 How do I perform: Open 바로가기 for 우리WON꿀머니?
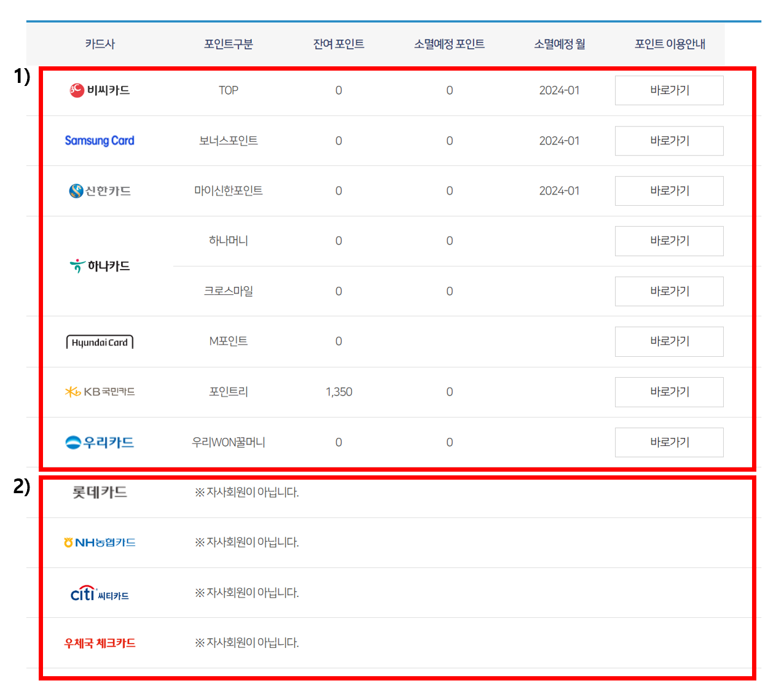[x=669, y=442]
